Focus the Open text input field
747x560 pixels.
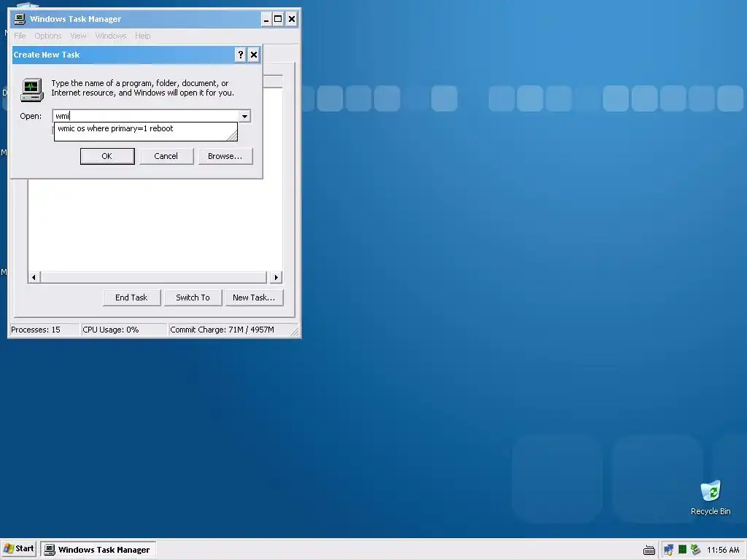tap(145, 116)
